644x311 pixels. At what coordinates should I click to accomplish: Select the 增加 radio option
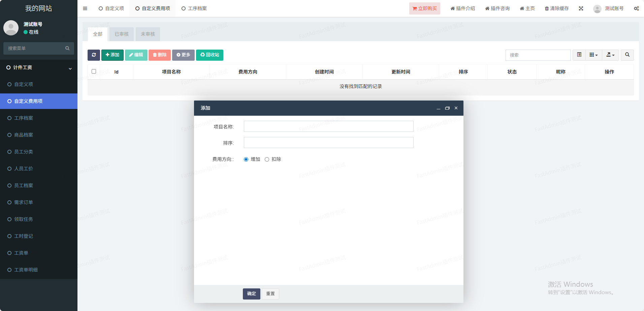pyautogui.click(x=246, y=160)
